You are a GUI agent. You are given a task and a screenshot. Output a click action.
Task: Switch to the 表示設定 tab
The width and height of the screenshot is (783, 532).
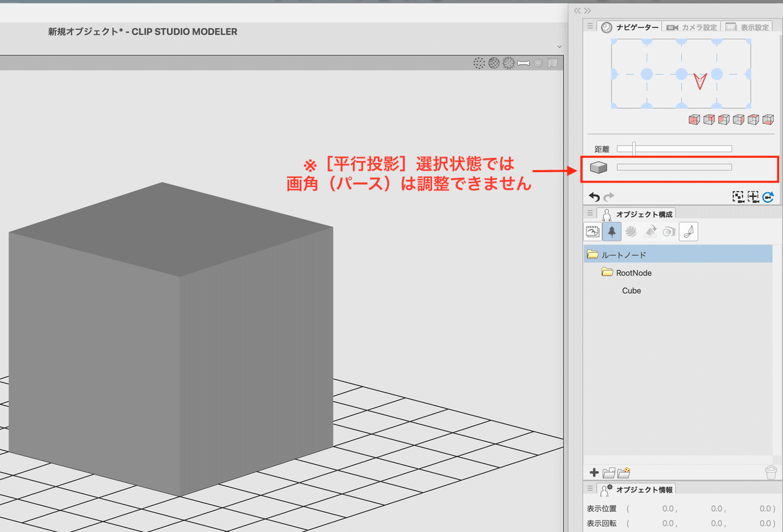coord(748,27)
